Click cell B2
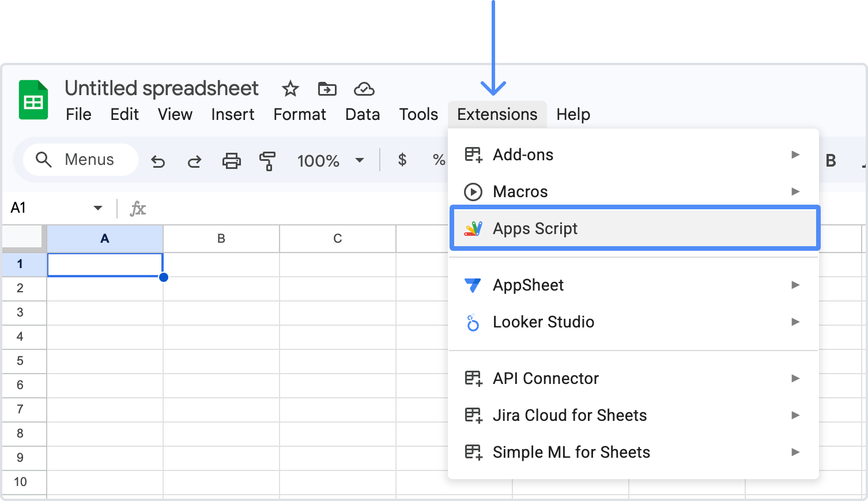This screenshot has width=868, height=501. pyautogui.click(x=221, y=289)
